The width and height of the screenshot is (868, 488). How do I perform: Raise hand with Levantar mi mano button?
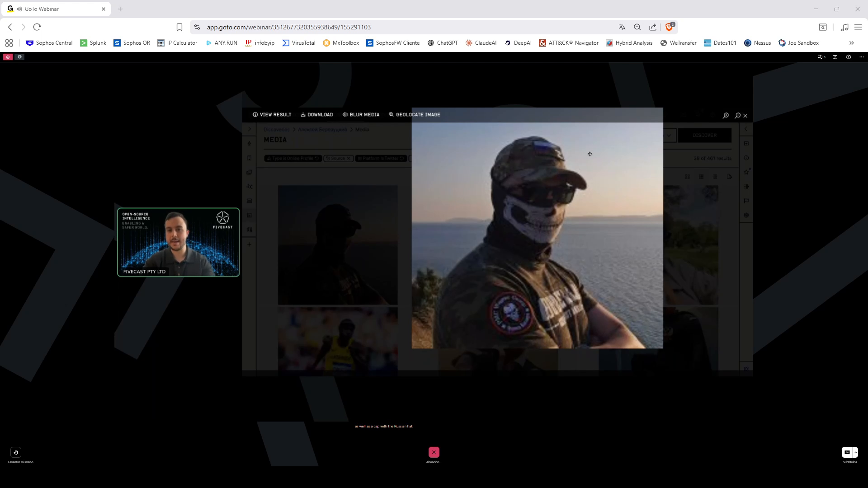(x=16, y=452)
